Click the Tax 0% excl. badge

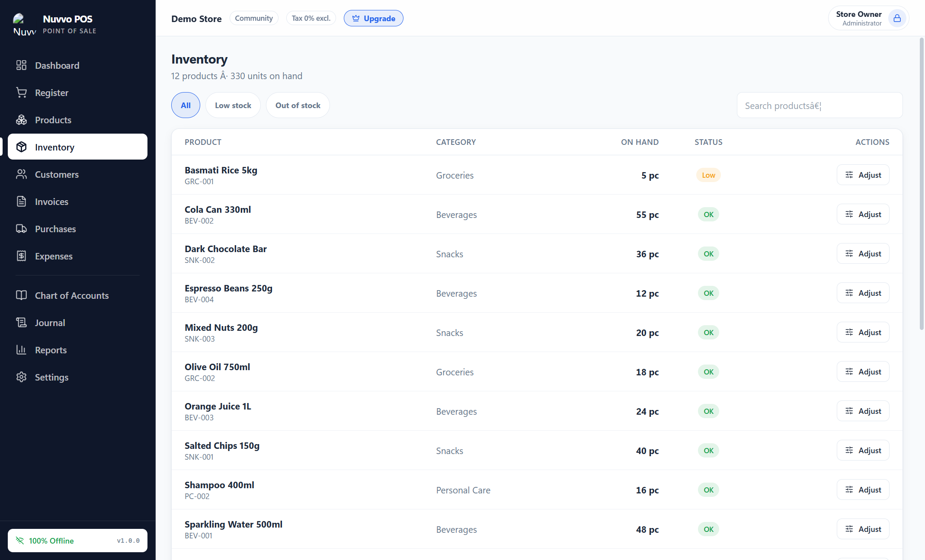click(311, 18)
